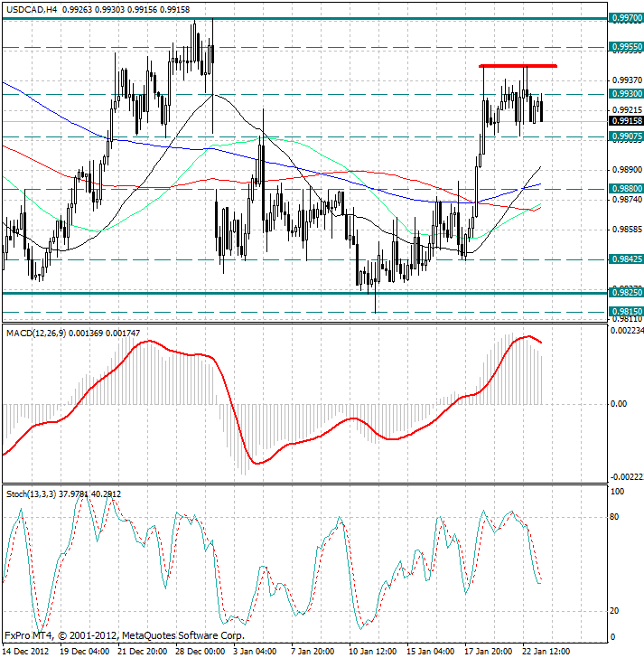Click the 0.98900 axis price value
The width and height of the screenshot is (644, 658).
[627, 170]
